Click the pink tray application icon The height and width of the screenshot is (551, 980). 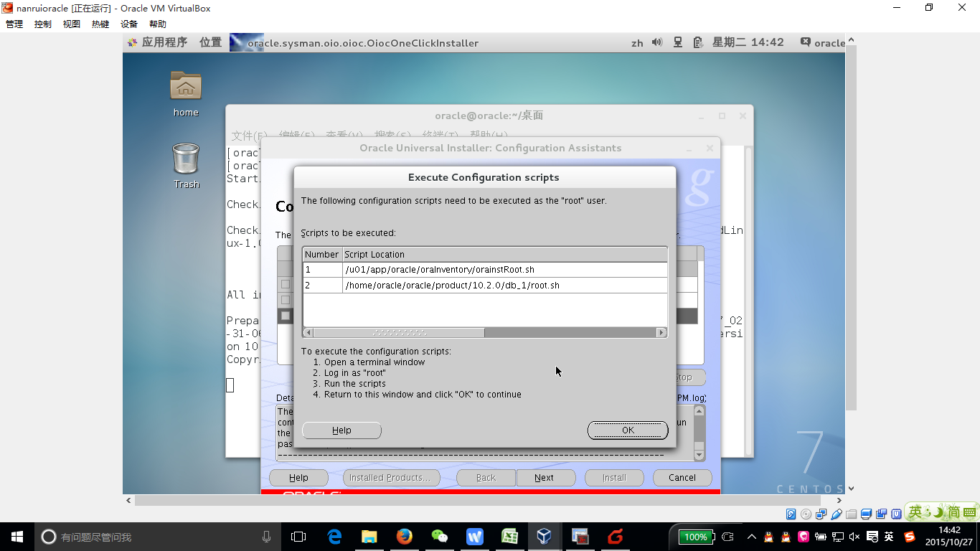coord(804,537)
